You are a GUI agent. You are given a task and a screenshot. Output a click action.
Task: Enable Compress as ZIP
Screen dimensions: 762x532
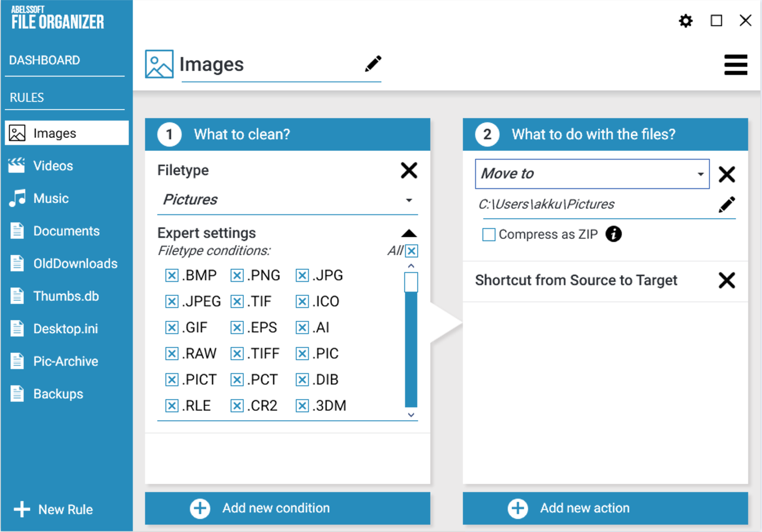pos(488,234)
